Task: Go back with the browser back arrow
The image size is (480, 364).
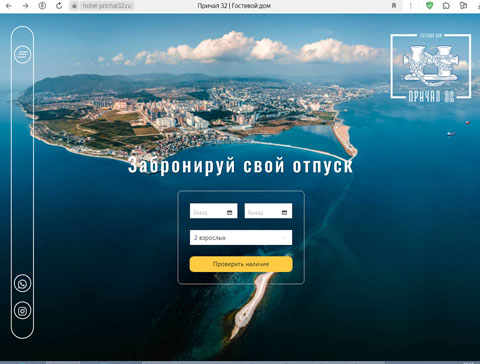Action: coord(9,6)
